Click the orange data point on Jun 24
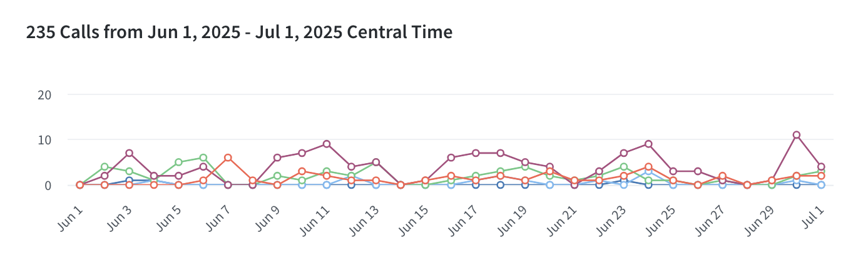The height and width of the screenshot is (260, 868). (648, 167)
